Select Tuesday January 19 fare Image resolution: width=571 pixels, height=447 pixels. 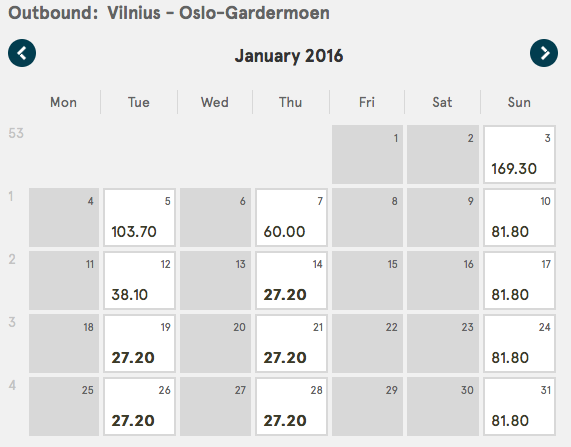click(139, 344)
